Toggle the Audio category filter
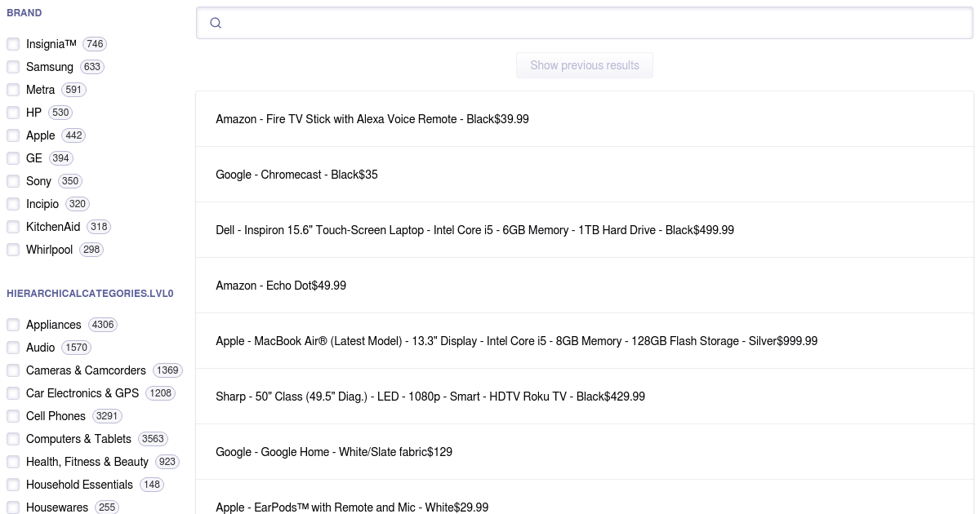This screenshot has height=514, width=980. [x=13, y=348]
